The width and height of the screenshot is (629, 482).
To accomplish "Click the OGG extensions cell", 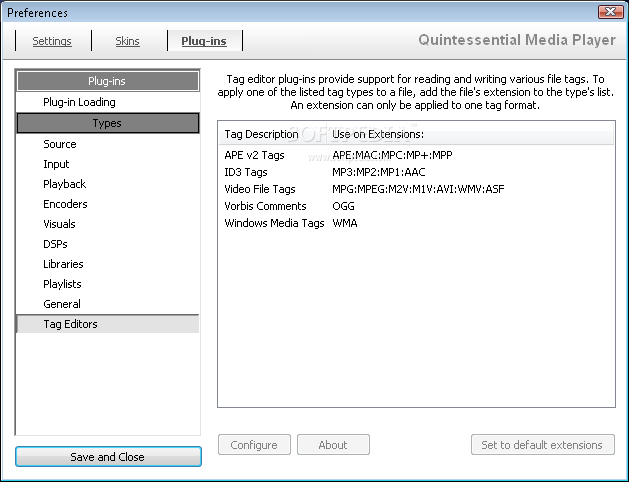I will point(343,206).
